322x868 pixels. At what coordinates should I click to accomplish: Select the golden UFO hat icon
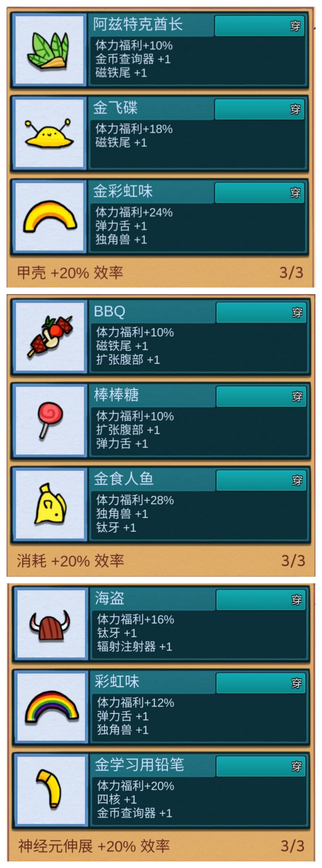point(49,133)
